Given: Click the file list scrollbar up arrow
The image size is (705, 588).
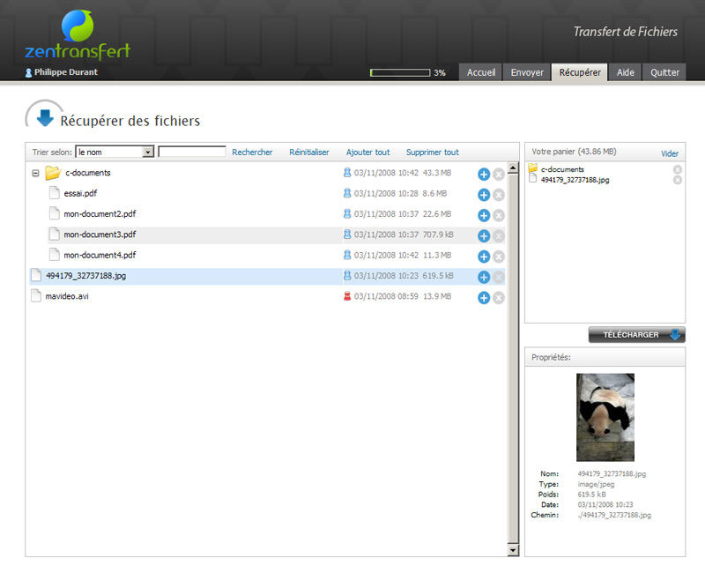Looking at the screenshot, I should [513, 168].
